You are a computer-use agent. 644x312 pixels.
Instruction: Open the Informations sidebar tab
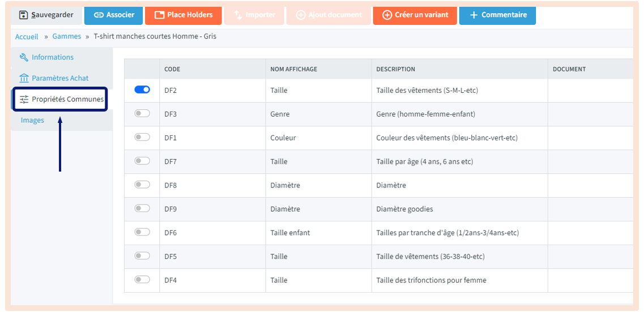click(x=52, y=57)
